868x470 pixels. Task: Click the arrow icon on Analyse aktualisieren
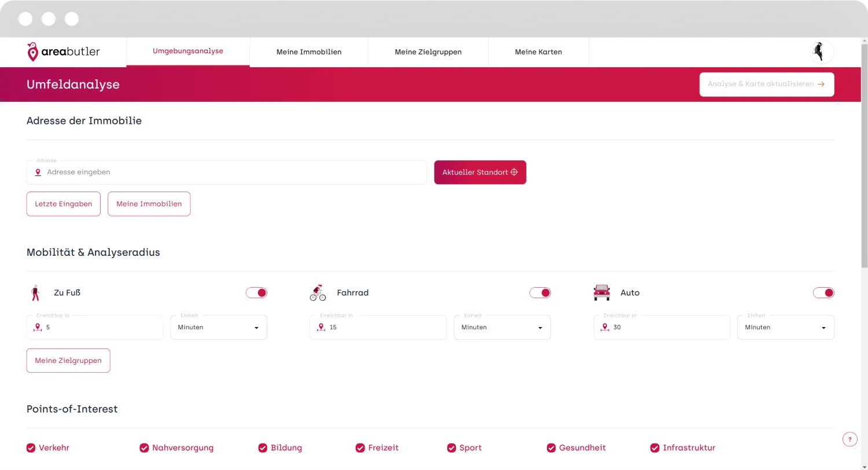coord(821,84)
